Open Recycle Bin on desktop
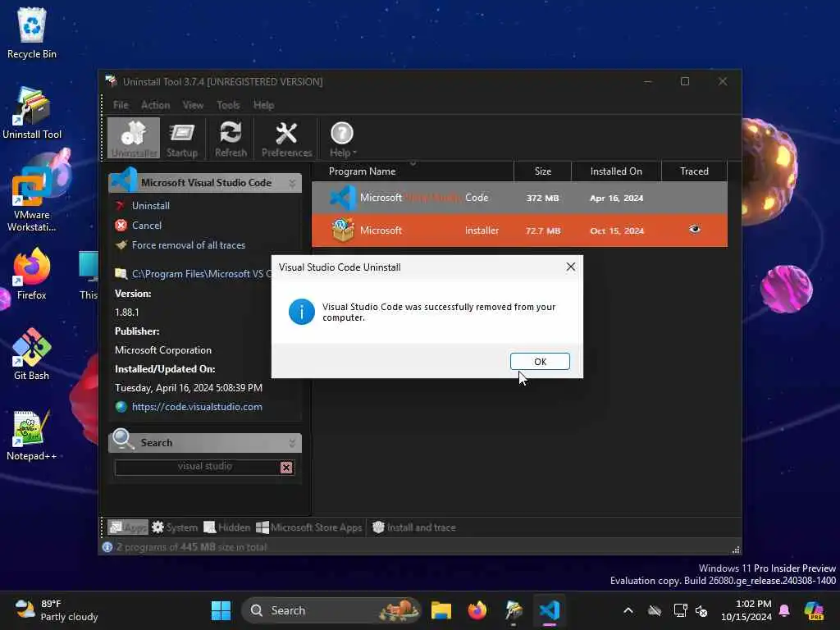The width and height of the screenshot is (840, 630). [x=32, y=33]
